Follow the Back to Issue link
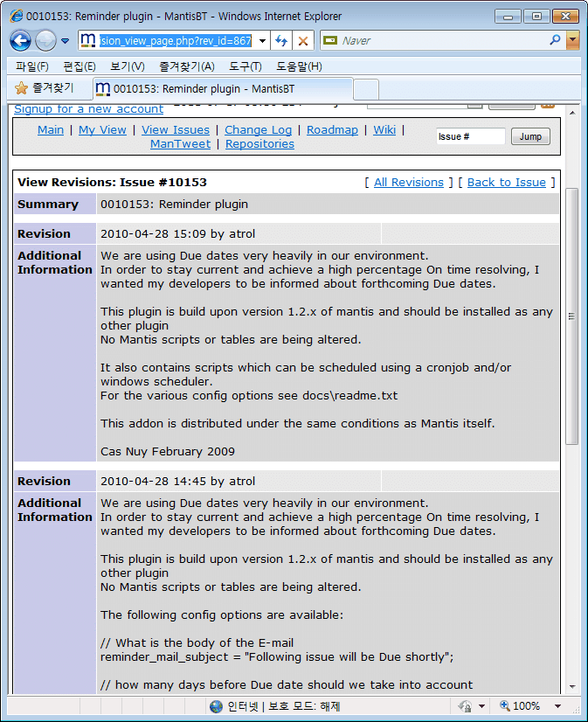 coord(507,183)
